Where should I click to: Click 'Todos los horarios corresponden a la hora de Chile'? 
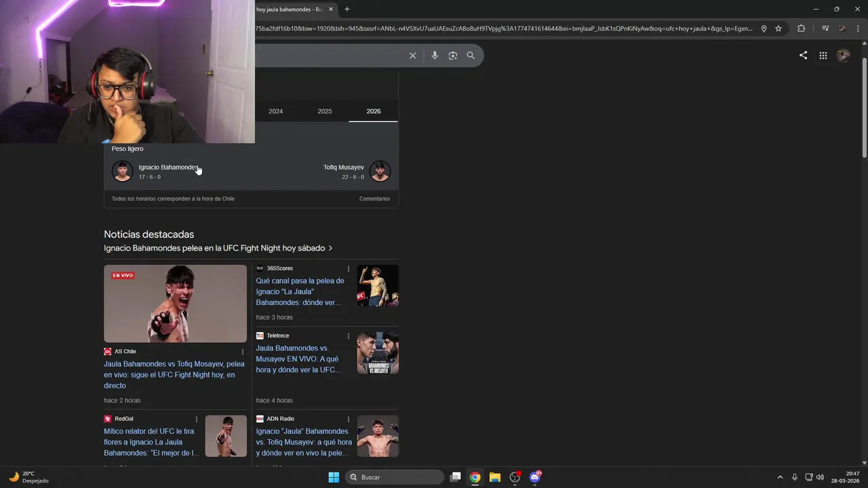tap(173, 199)
